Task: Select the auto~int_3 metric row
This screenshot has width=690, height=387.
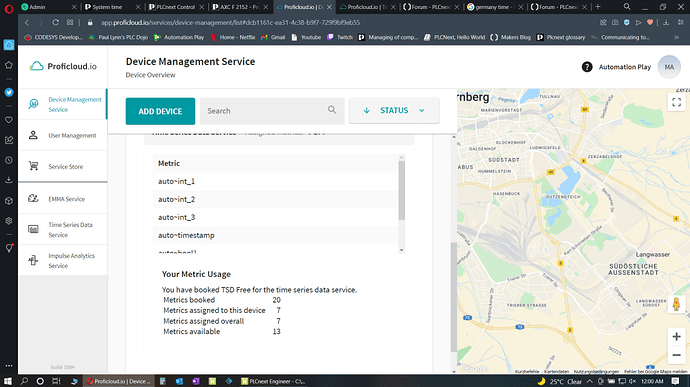Action: (x=275, y=217)
